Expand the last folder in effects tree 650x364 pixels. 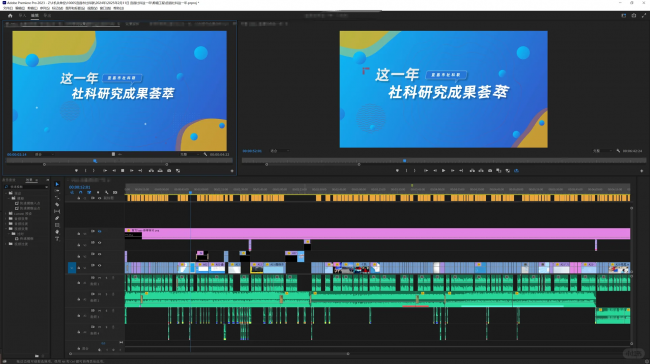click(x=6, y=244)
